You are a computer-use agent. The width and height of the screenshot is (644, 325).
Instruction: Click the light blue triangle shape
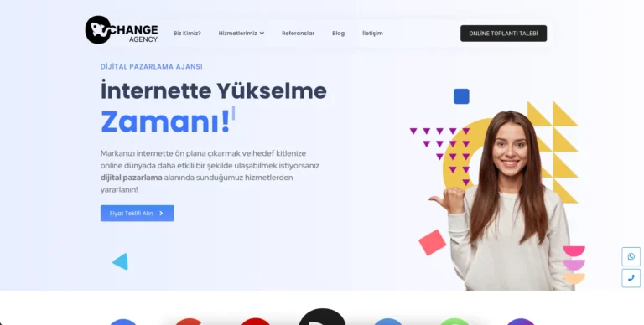[x=121, y=261]
